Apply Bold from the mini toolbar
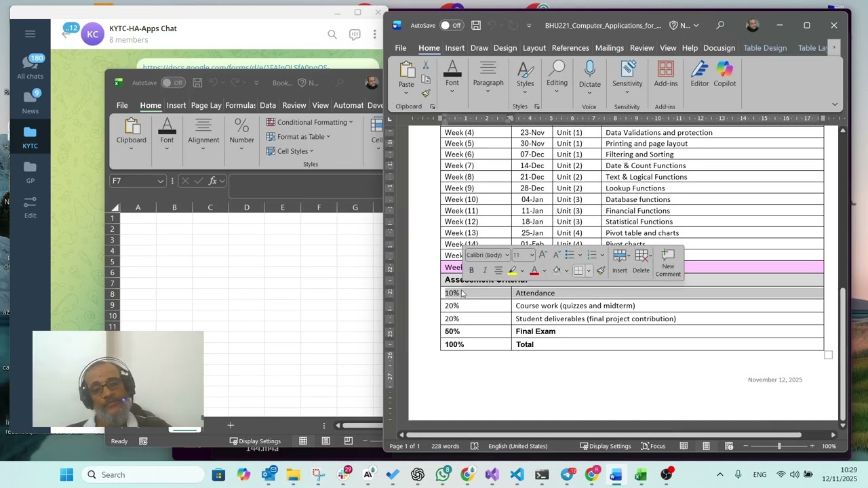This screenshot has height=488, width=868. (471, 270)
